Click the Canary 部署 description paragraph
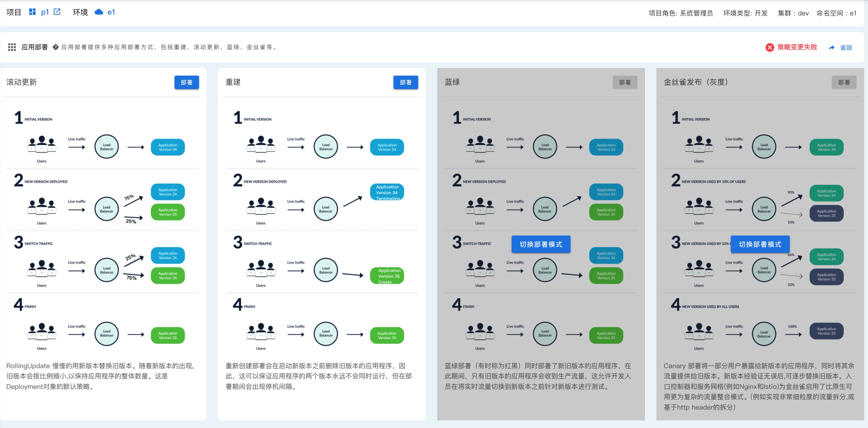The height and width of the screenshot is (428, 868). coord(759,387)
